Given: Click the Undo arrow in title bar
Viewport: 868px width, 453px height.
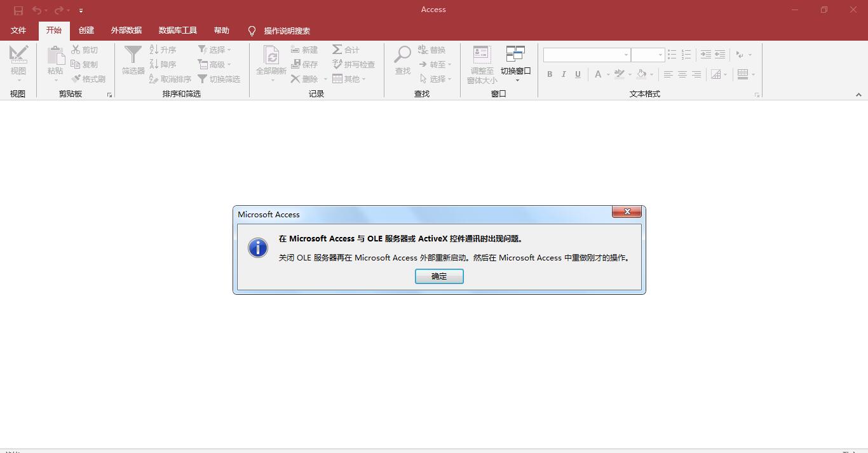Looking at the screenshot, I should click(x=37, y=10).
